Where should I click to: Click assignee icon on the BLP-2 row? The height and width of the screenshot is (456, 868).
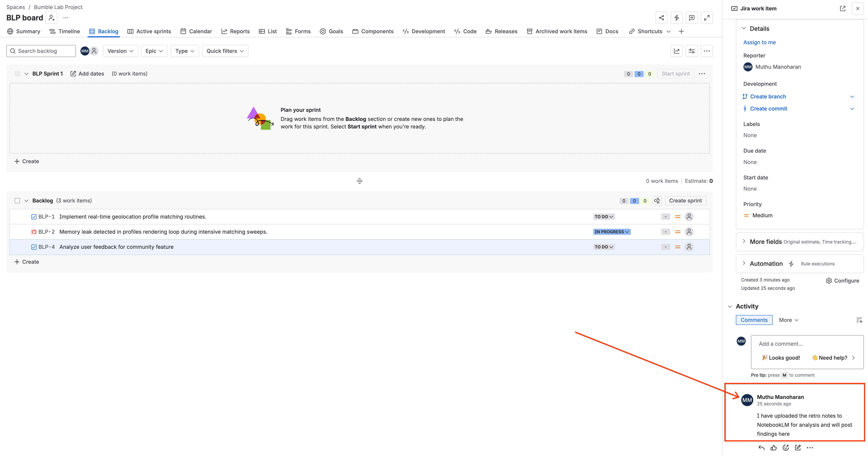coord(689,232)
